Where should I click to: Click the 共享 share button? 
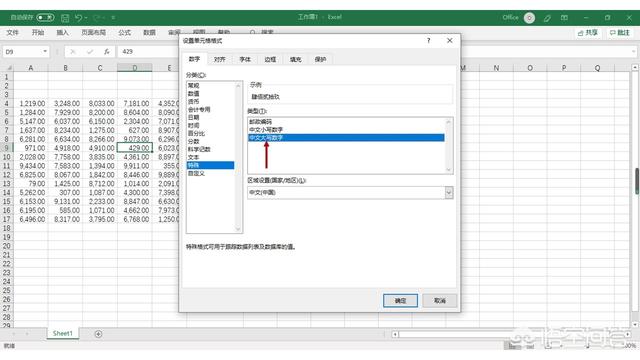[588, 33]
